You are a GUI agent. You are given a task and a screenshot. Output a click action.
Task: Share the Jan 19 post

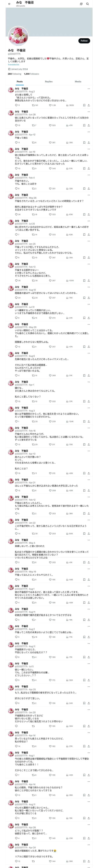click(89, 169)
